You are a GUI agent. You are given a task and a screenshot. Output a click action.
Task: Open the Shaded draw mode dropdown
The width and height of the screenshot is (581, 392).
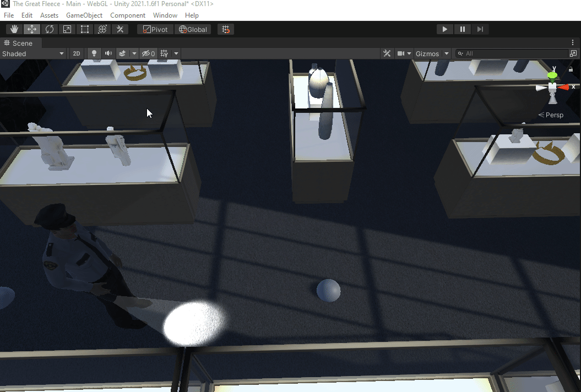coord(33,53)
